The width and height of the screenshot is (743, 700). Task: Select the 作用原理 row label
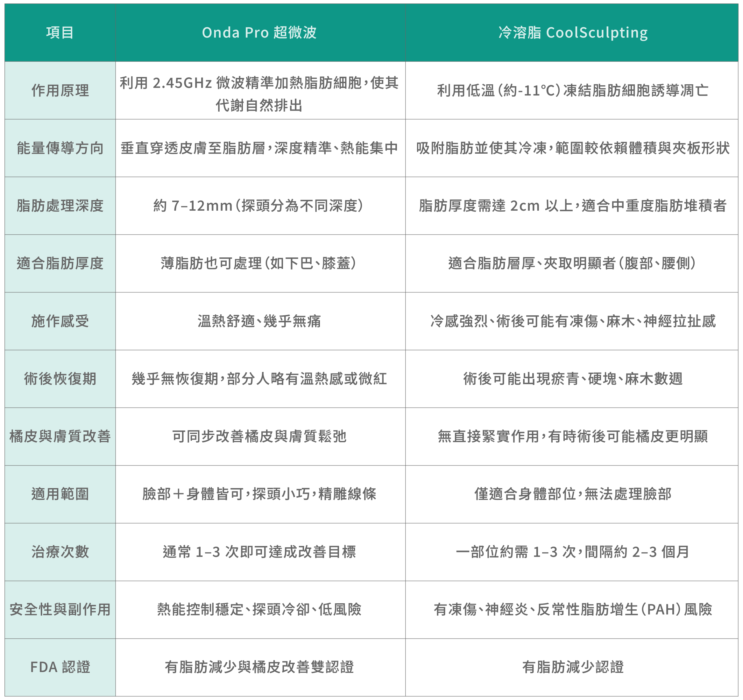point(60,90)
